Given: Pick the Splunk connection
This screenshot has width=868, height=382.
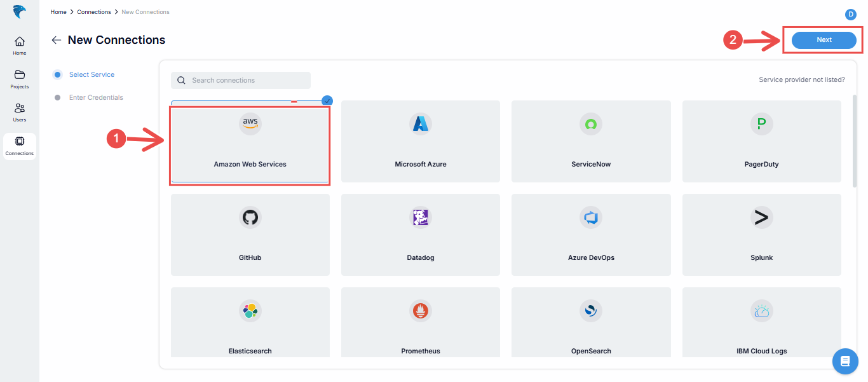Looking at the screenshot, I should pyautogui.click(x=761, y=235).
